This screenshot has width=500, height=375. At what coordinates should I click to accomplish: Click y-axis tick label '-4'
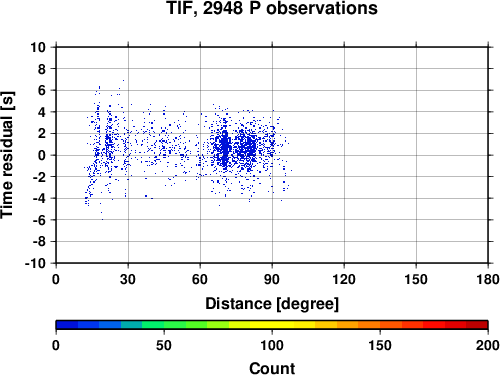click(39, 199)
